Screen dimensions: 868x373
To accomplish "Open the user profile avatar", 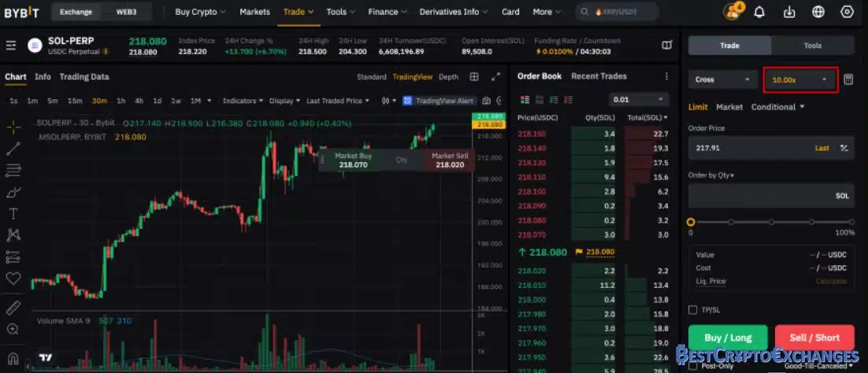I will [x=732, y=12].
